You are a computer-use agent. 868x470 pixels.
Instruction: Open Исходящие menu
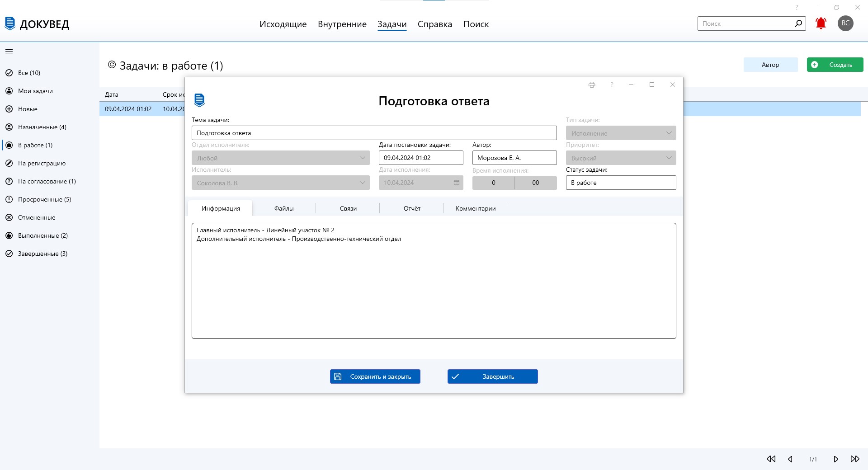[x=283, y=24]
